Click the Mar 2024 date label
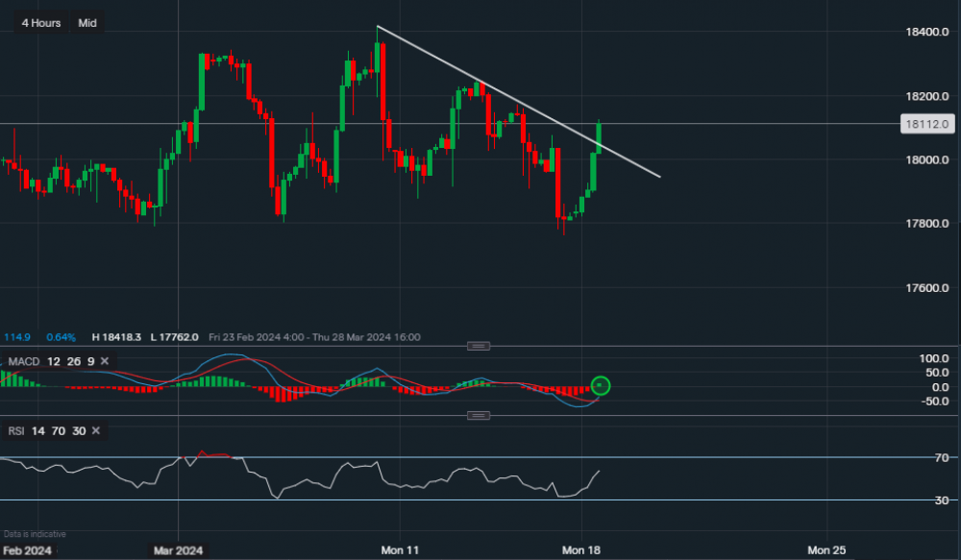 pyautogui.click(x=179, y=550)
